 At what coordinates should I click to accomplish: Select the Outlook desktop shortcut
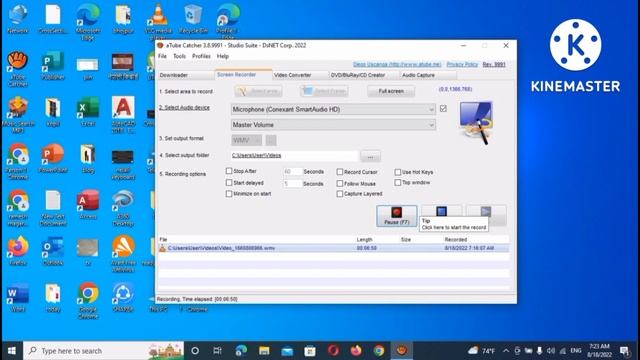[x=53, y=251]
